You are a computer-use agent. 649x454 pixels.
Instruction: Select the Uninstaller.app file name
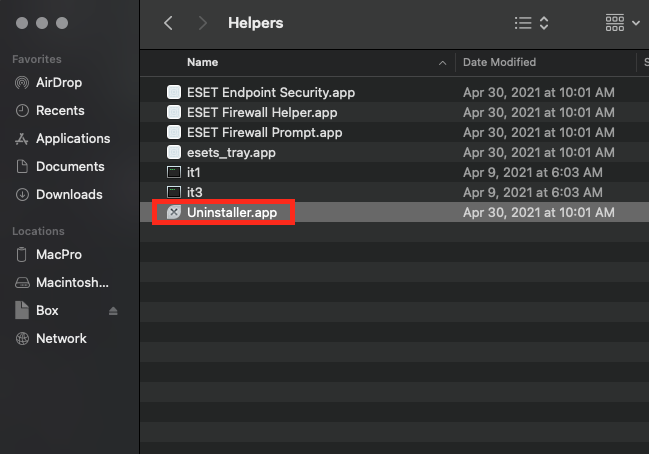(232, 212)
